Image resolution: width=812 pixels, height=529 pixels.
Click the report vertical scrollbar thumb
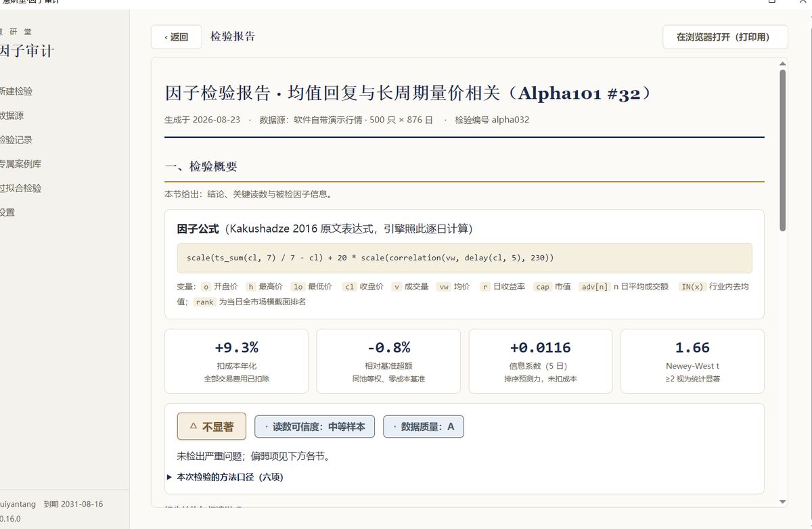783,150
